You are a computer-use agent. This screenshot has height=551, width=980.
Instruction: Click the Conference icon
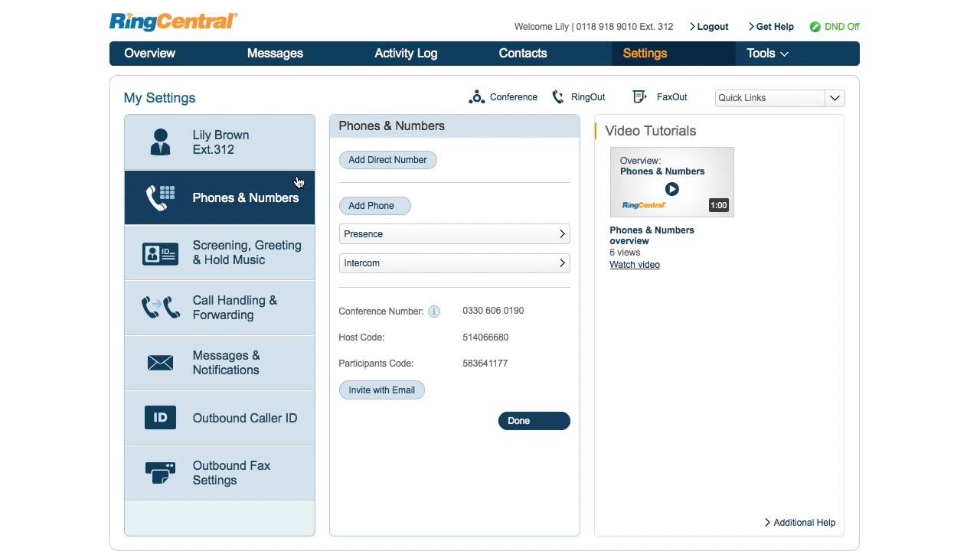pos(476,97)
